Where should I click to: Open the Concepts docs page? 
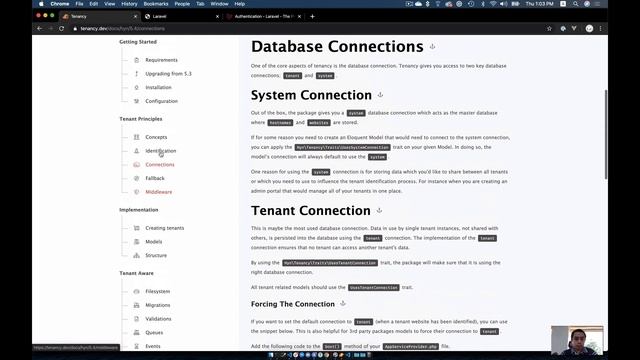156,137
